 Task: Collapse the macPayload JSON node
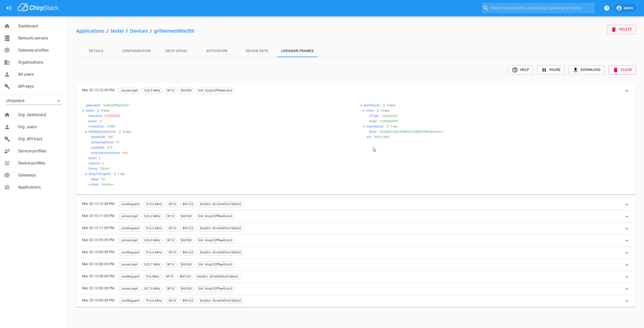coord(364,126)
